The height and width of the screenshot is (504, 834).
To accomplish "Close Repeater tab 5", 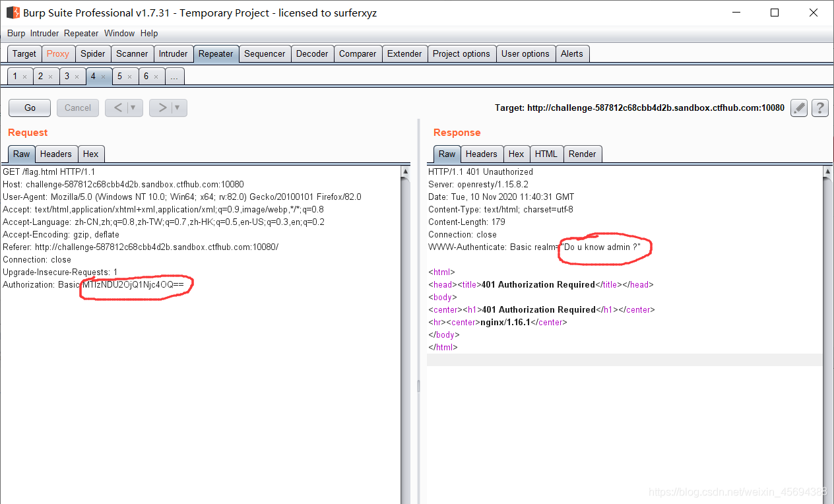I will pos(129,77).
